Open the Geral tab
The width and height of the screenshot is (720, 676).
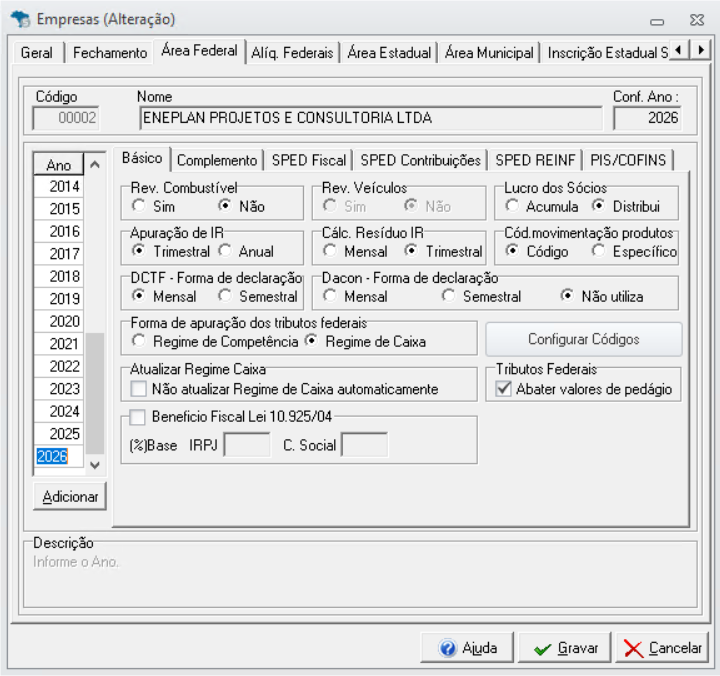37,52
